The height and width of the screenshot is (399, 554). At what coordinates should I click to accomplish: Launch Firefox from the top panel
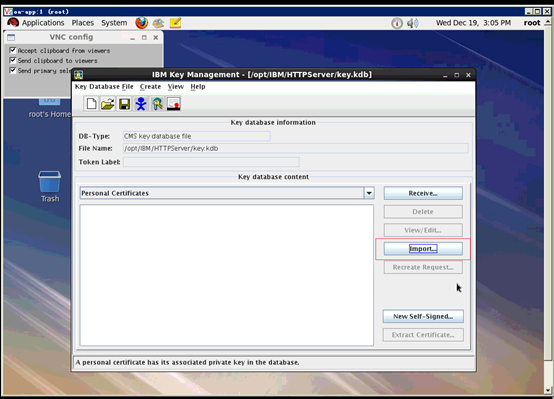click(141, 23)
